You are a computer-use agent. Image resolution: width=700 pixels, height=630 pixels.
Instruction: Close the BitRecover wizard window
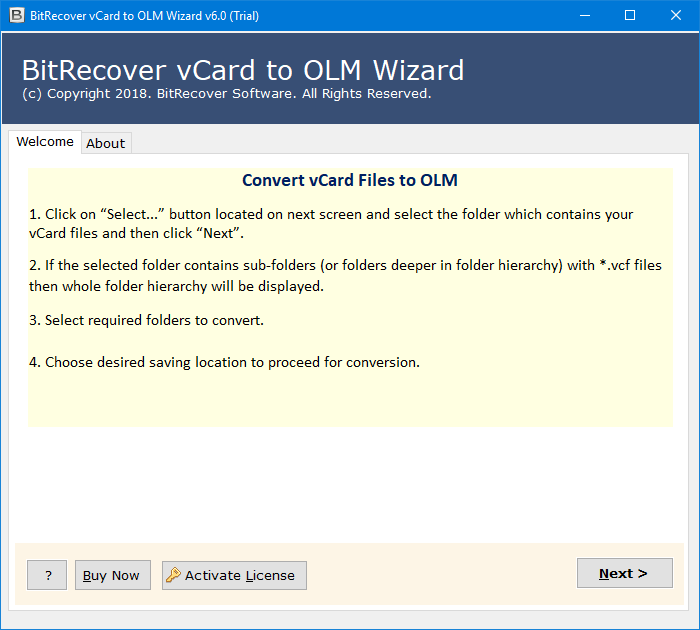[676, 15]
